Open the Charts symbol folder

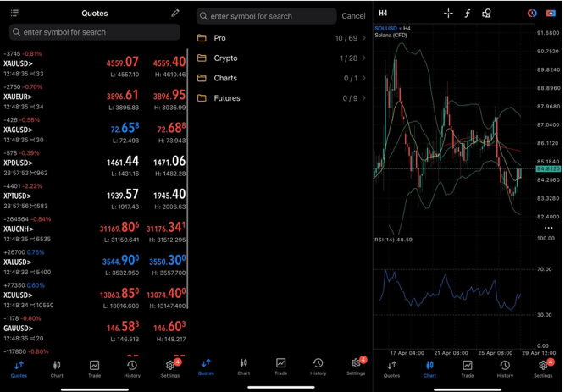coord(281,78)
